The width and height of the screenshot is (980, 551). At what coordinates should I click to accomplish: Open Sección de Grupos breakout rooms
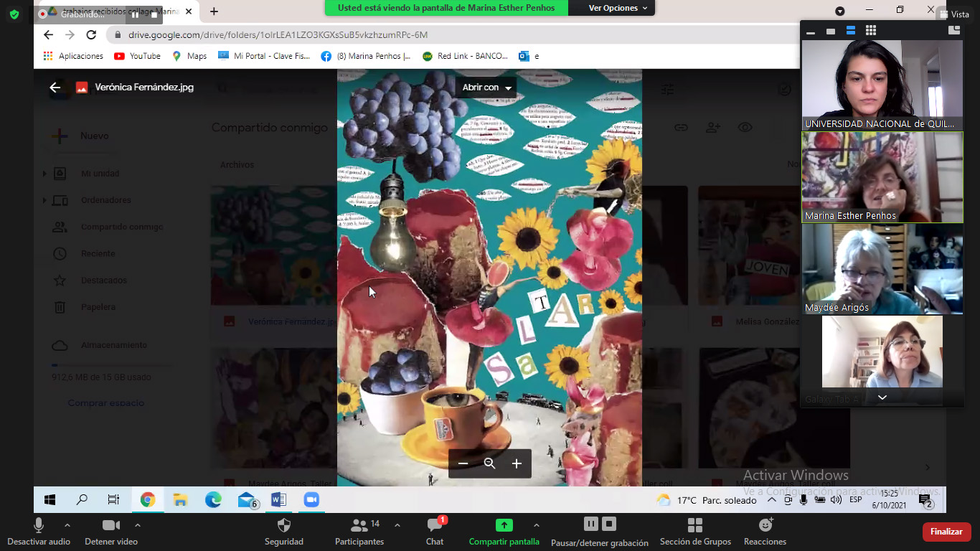coord(694,531)
